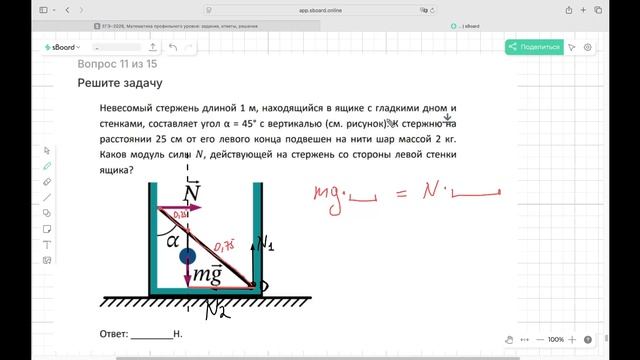
Task: Click the translate icon in address bar
Action: point(423,10)
